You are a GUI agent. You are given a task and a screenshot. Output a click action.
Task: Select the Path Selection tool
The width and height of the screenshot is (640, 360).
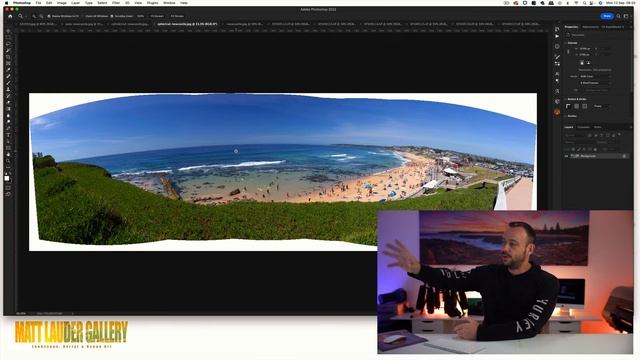coord(8,142)
